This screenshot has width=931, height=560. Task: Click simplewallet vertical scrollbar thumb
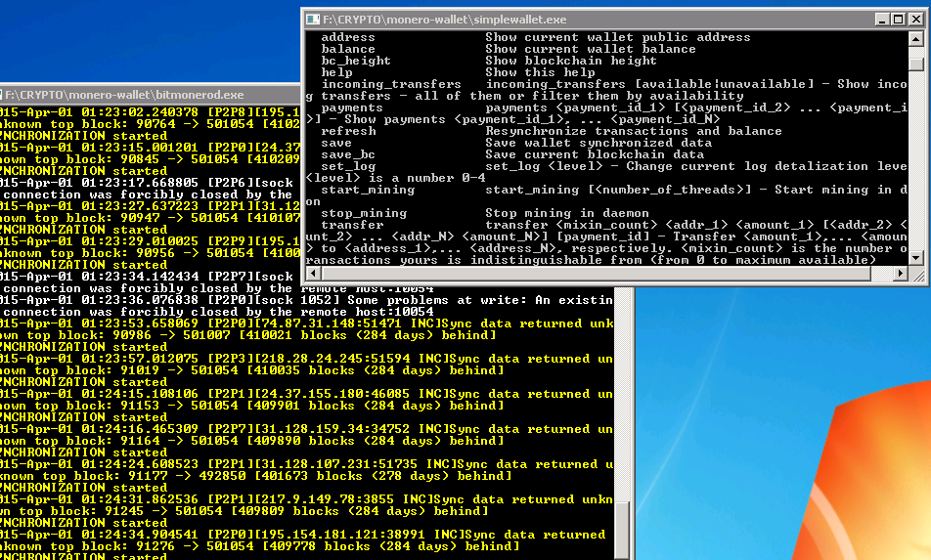(916, 63)
